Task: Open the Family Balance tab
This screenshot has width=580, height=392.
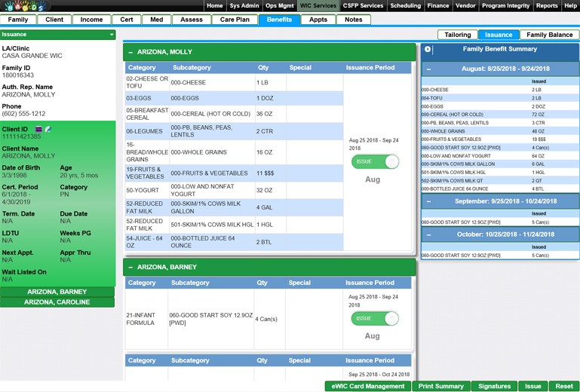Action: pos(549,35)
